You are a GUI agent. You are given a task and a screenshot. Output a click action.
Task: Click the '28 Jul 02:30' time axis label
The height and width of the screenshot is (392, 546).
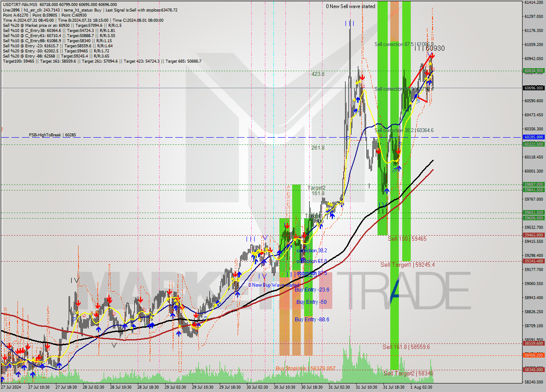pos(93,388)
